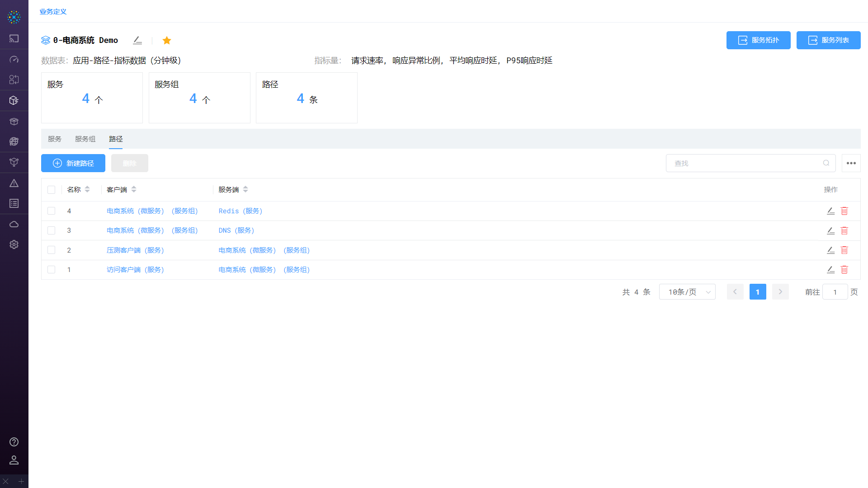Open the 10条/页 page size dropdown
868x488 pixels.
(687, 292)
